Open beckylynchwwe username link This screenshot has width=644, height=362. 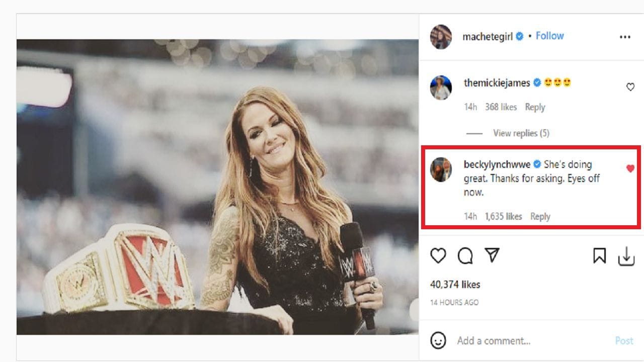pos(497,164)
